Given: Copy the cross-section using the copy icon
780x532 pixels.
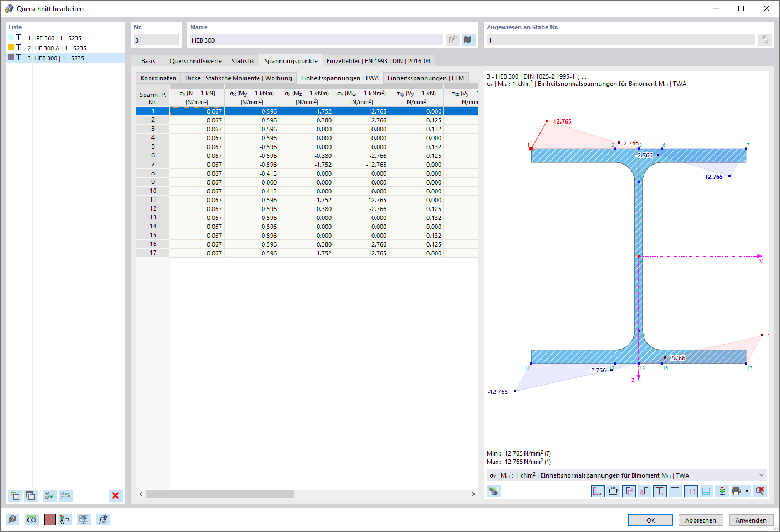Looking at the screenshot, I should tap(30, 495).
